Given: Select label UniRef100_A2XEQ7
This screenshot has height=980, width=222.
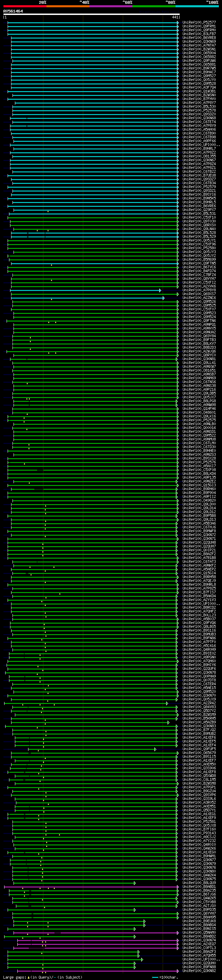Looking at the screenshot, I should coord(199,944).
